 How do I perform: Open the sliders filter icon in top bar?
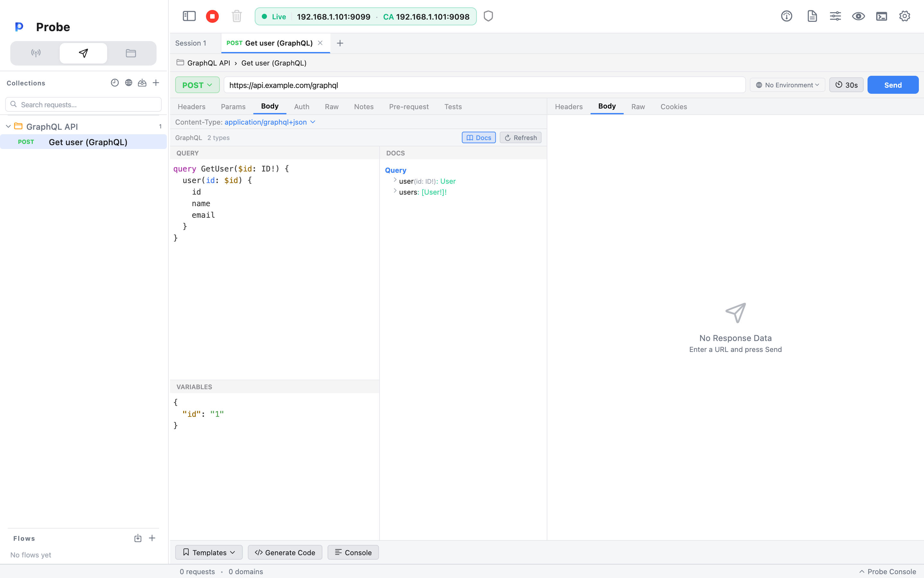click(x=835, y=16)
